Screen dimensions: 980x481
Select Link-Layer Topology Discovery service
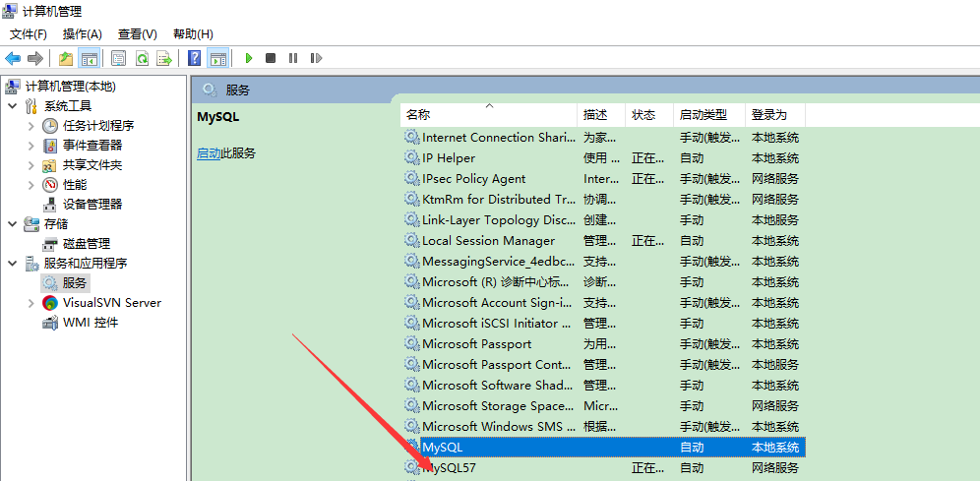[x=604, y=220]
